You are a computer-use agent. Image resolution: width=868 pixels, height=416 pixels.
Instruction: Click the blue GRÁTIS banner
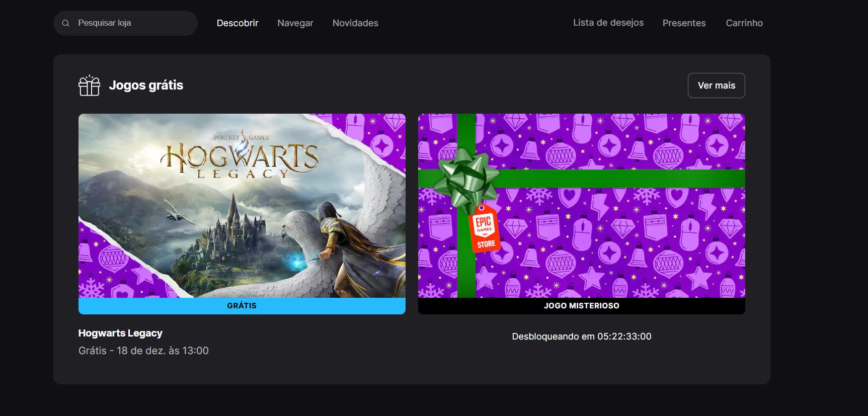242,306
